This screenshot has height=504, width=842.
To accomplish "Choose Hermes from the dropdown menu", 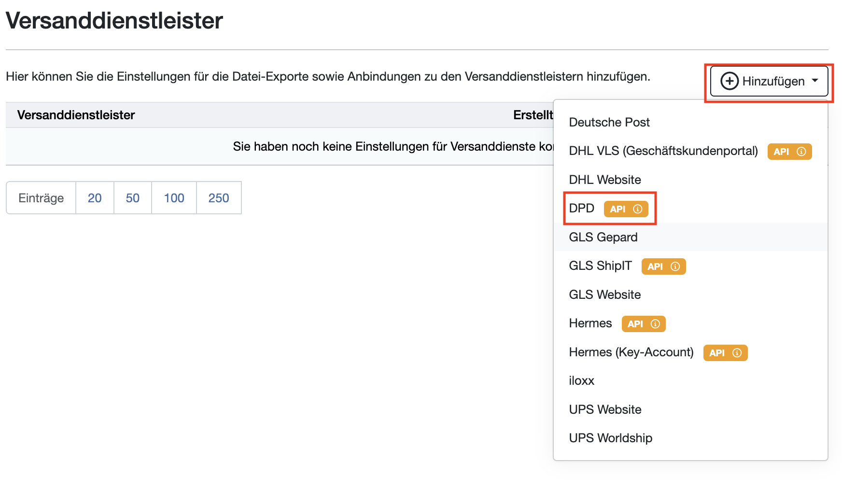I will click(690, 323).
